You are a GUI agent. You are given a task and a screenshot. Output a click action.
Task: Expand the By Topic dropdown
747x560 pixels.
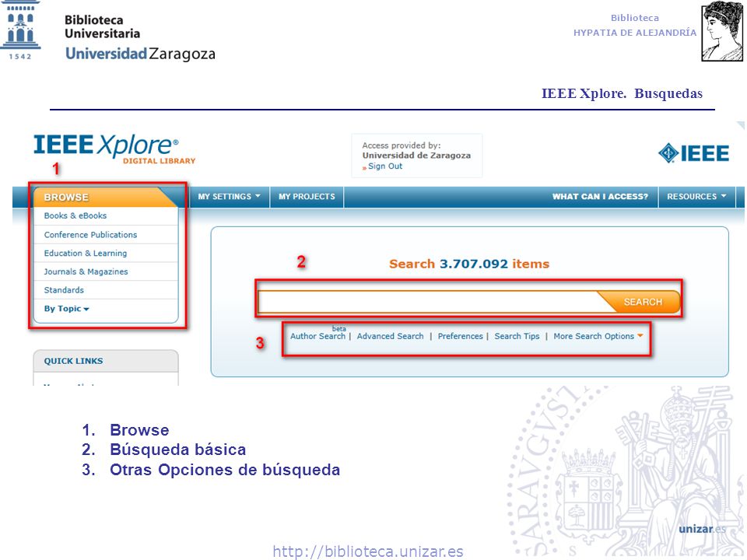click(x=67, y=309)
